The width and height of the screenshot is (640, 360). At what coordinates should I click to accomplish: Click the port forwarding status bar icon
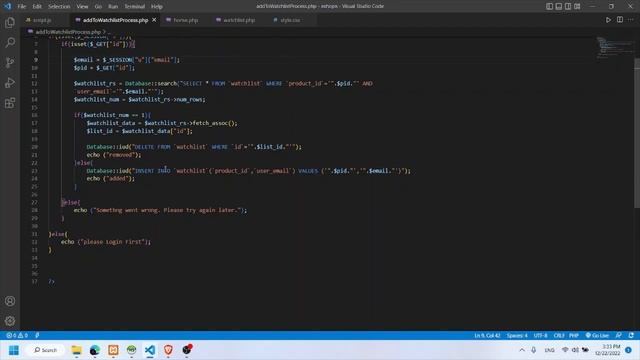click(37, 335)
